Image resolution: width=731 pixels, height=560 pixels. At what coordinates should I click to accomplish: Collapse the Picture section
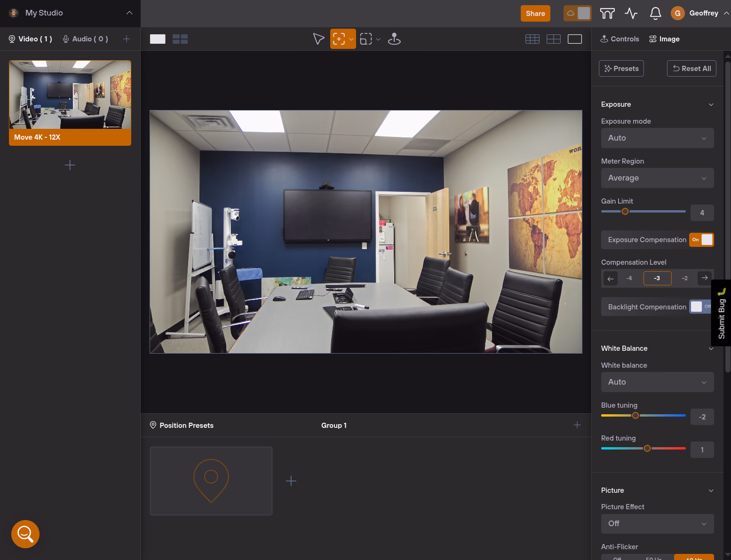(x=711, y=490)
